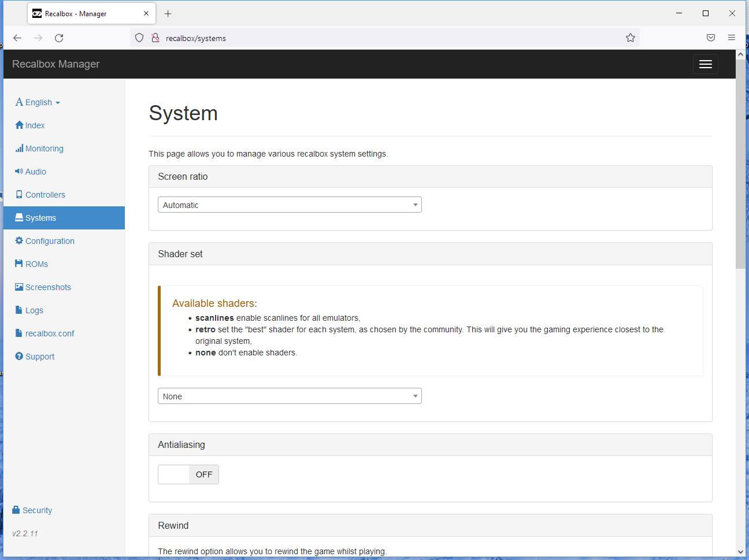749x560 pixels.
Task: Click the Configuration gear icon
Action: [19, 241]
